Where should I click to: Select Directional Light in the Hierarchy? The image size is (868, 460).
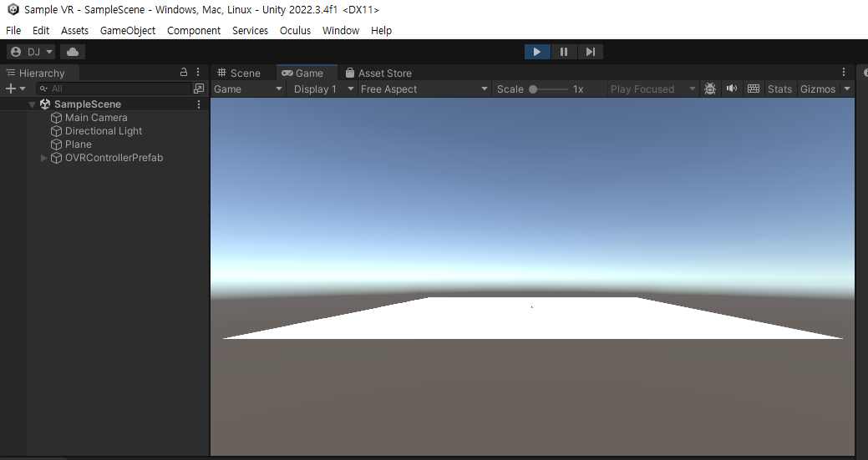(x=104, y=131)
